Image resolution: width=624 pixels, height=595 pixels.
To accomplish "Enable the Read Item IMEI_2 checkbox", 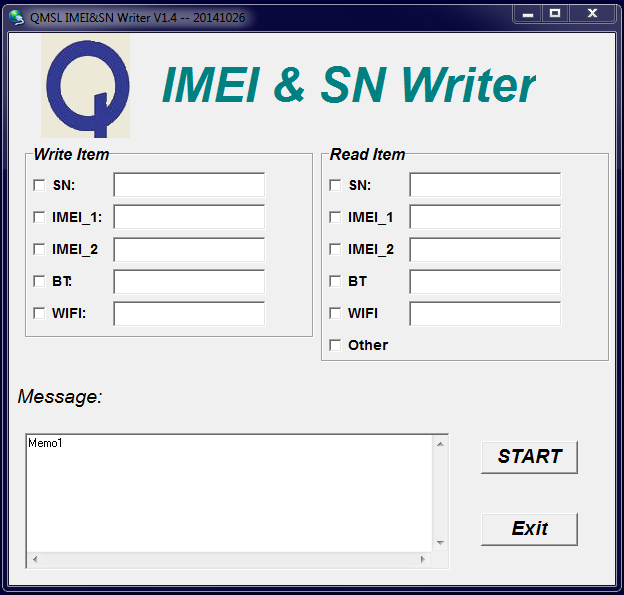I will click(335, 249).
